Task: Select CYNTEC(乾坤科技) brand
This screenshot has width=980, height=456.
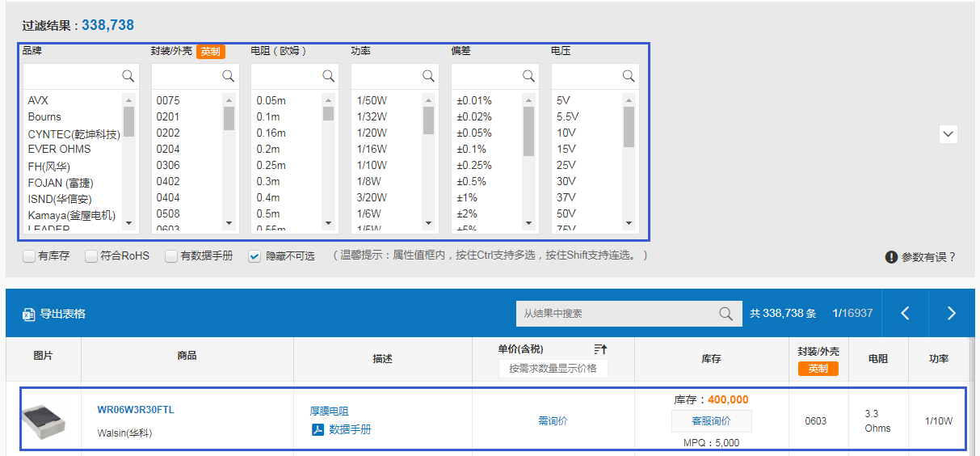Action: [74, 134]
